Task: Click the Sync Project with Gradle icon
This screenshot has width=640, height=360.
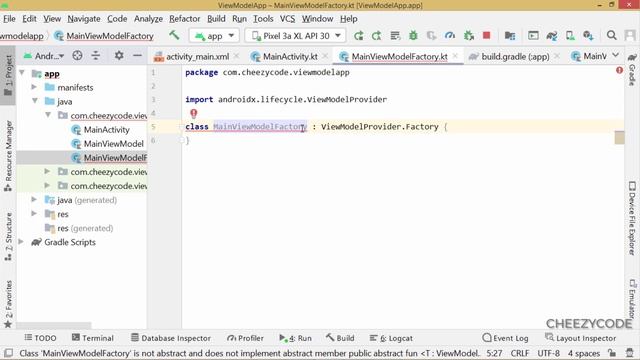Action: (x=552, y=36)
